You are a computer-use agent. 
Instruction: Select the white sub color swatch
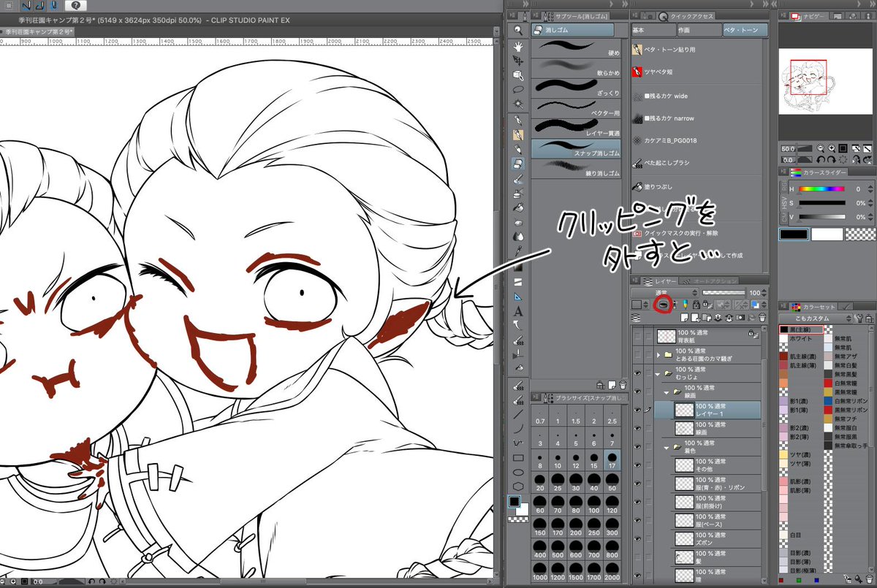coord(826,234)
